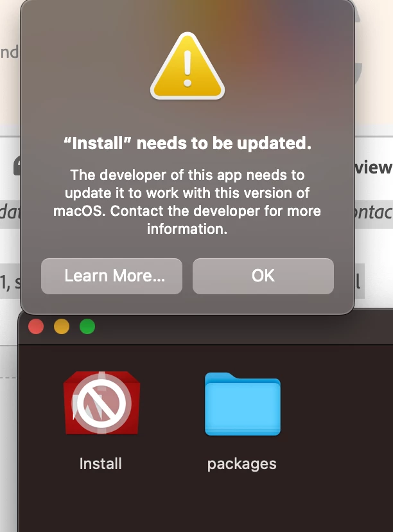The width and height of the screenshot is (393, 532).
Task: Open the Learn More… help link
Action: point(112,276)
